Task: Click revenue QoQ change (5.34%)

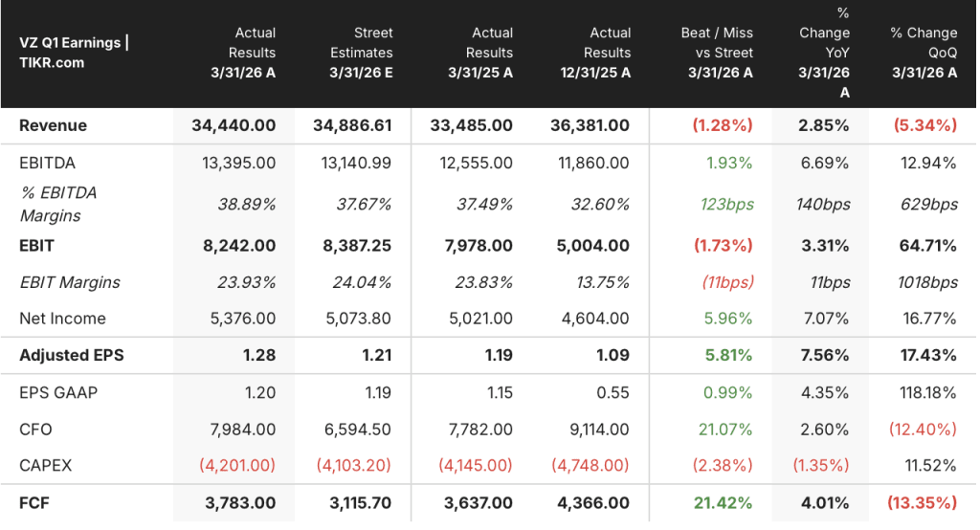Action: [x=925, y=125]
